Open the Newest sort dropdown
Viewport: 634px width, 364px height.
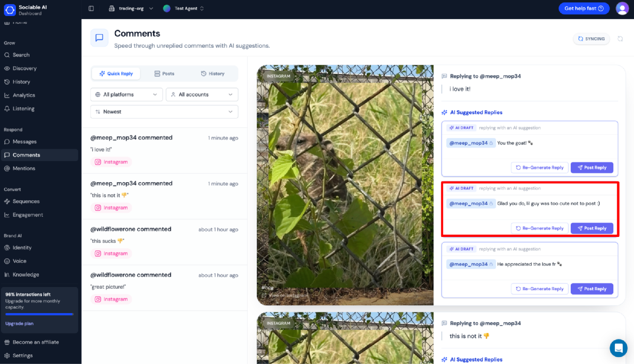(164, 111)
